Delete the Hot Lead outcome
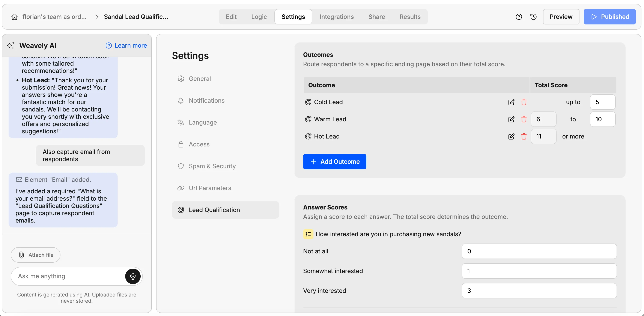The width and height of the screenshot is (644, 316). [x=524, y=137]
